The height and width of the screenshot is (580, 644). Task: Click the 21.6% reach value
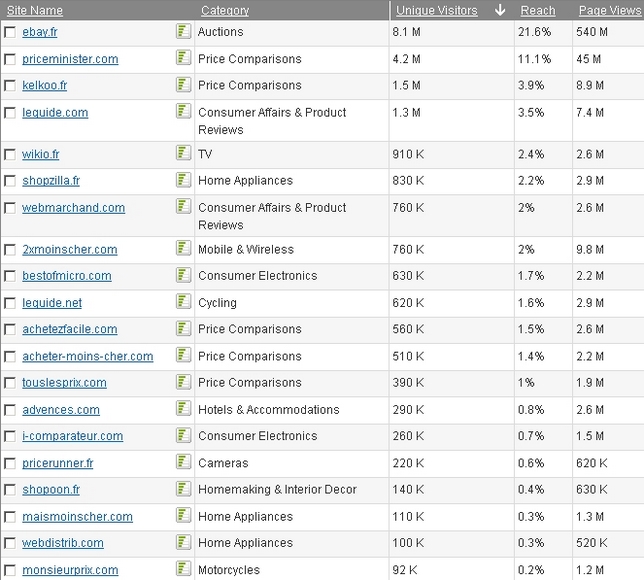point(534,32)
